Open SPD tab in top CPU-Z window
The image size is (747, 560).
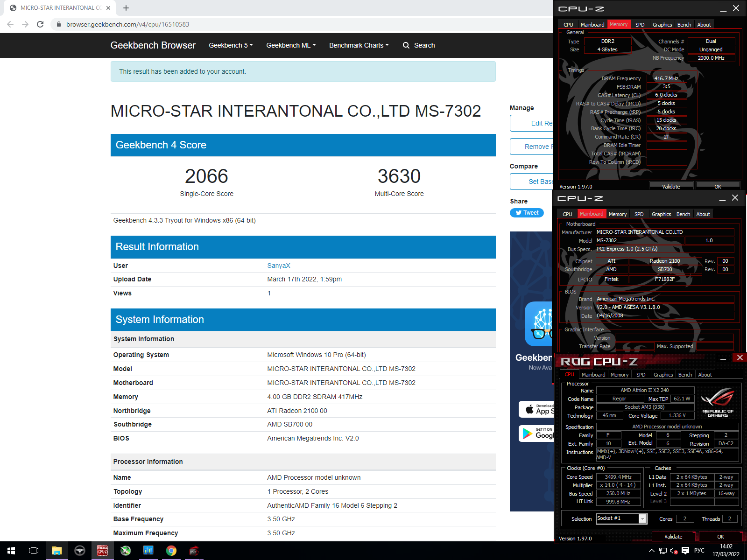640,25
